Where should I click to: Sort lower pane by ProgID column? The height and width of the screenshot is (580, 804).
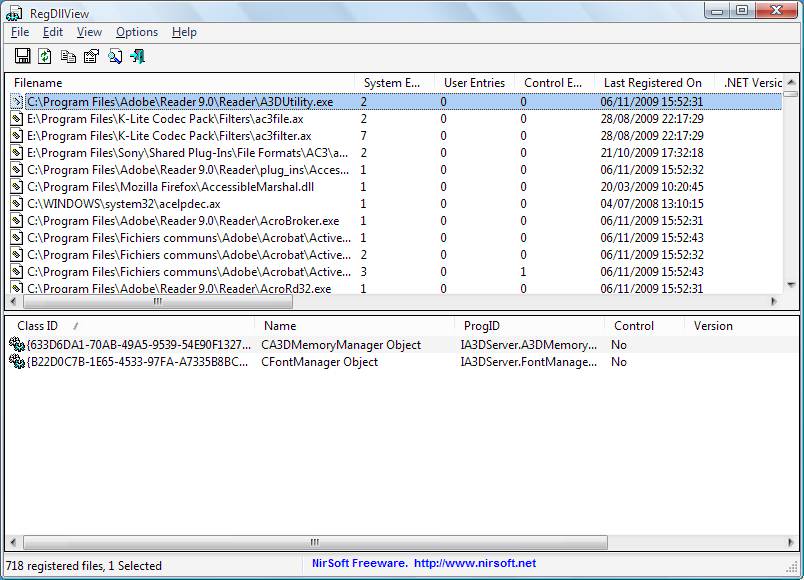529,326
